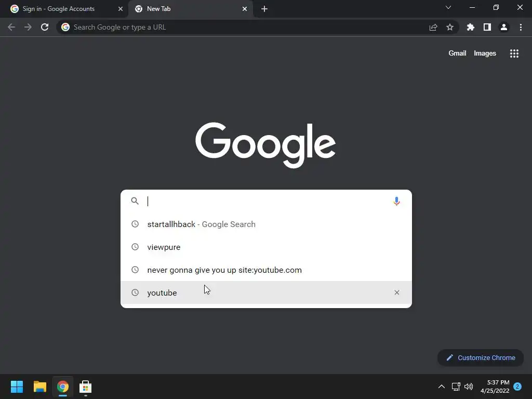Open the network status tray icon

[x=456, y=387]
